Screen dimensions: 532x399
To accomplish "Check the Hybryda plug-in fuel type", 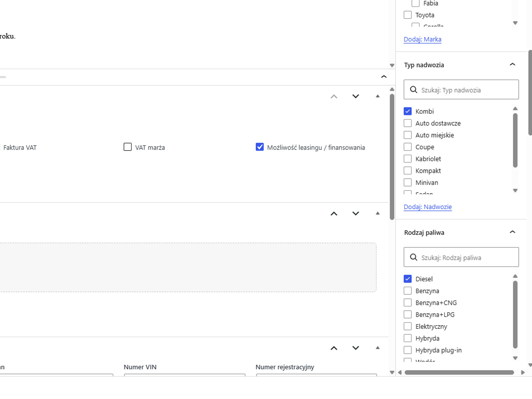I will (x=408, y=350).
